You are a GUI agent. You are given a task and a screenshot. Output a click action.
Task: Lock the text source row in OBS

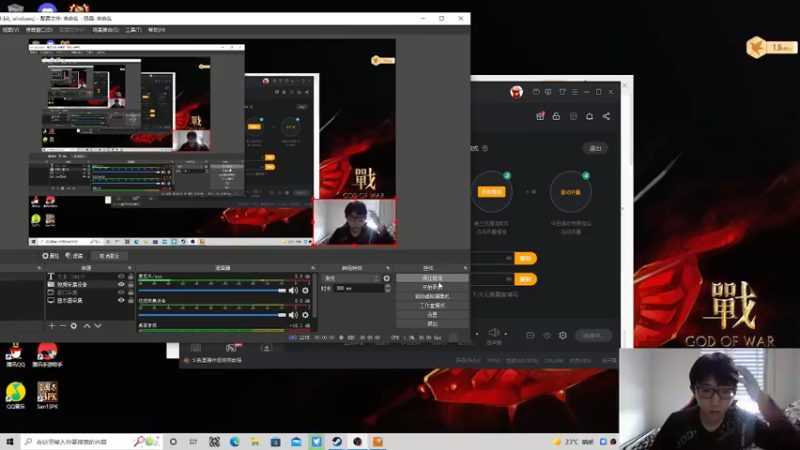point(131,277)
